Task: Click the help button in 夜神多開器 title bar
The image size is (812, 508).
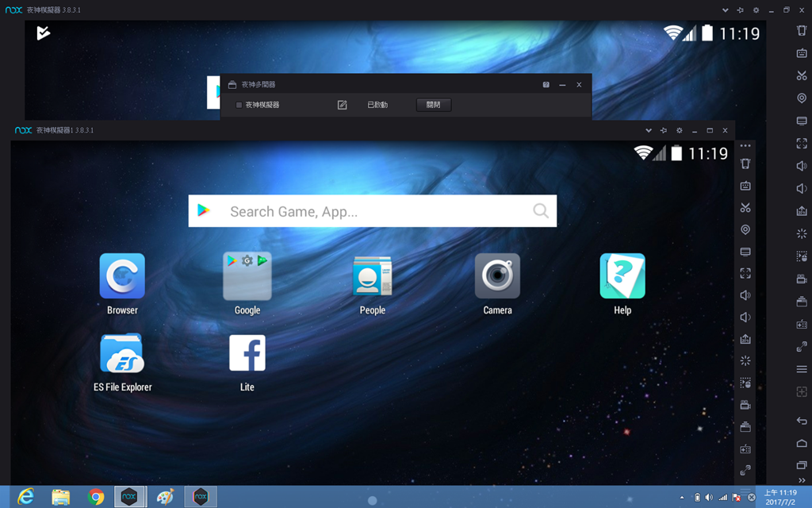Action: 546,85
